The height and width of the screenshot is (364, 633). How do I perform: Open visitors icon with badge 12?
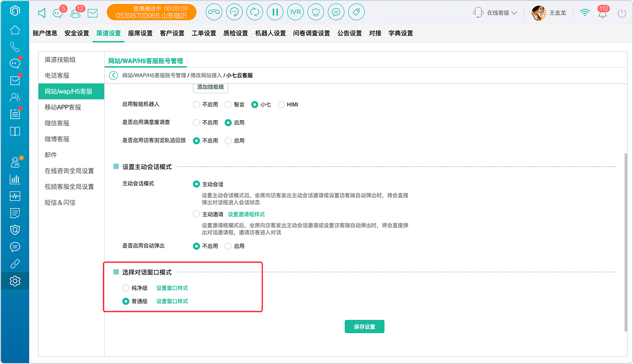click(x=75, y=13)
